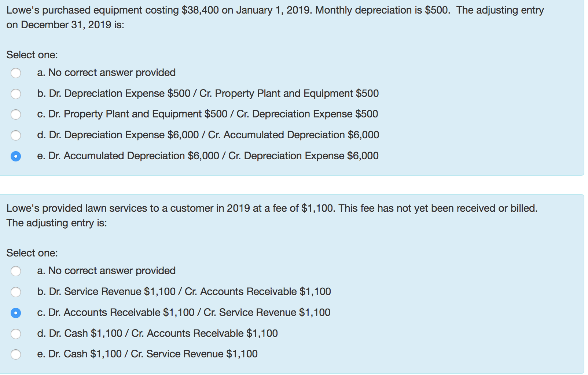Screen dimensions: 588x375
Task: Click selected option e, Dr. Accumulated Depreciation $6,000
Action: click(x=16, y=156)
